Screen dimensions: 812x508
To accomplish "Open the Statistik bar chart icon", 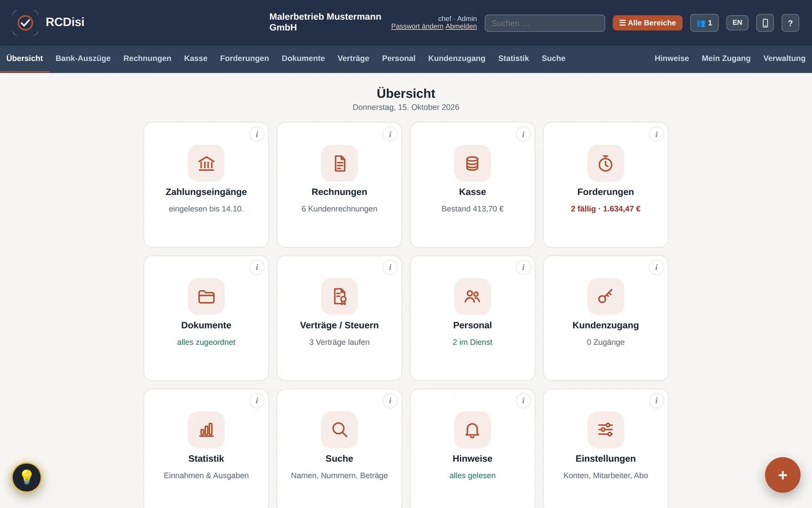I will click(x=206, y=430).
